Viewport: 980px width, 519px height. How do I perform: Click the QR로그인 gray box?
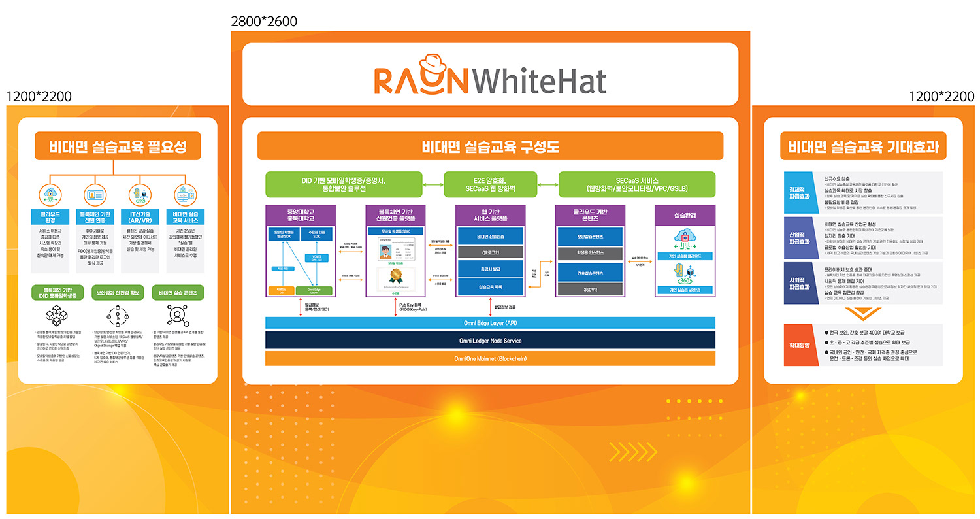point(491,252)
